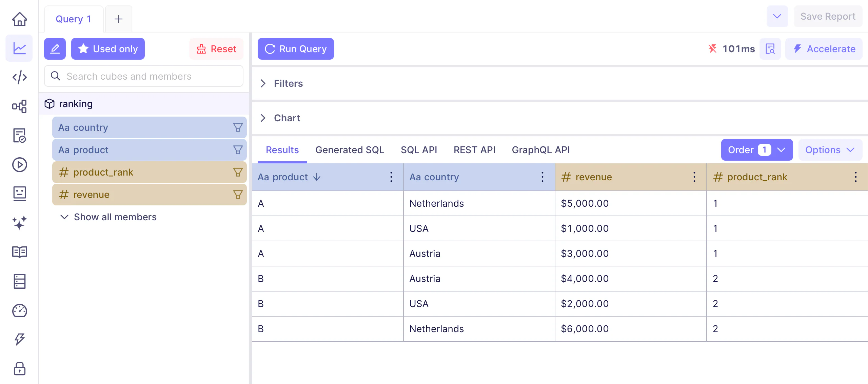The height and width of the screenshot is (384, 868).
Task: Toggle filter on revenue measure
Action: coord(238,195)
